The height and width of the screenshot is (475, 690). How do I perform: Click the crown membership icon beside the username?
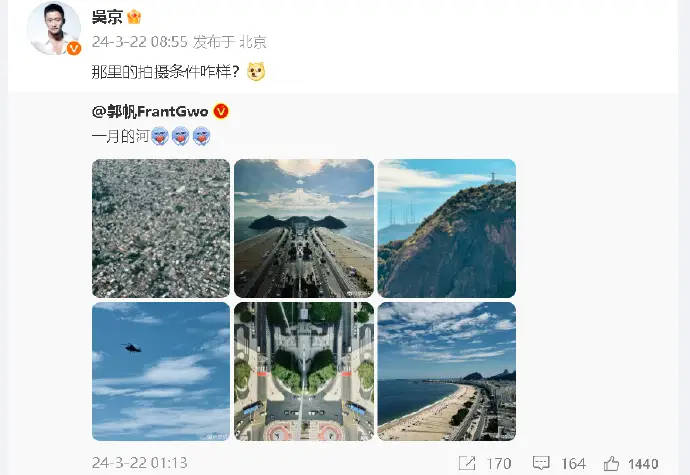[134, 17]
